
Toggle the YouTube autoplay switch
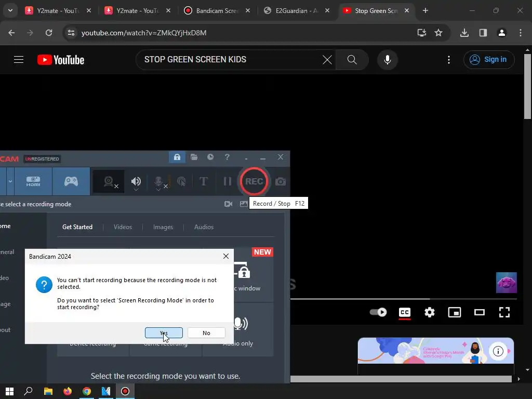point(378,312)
